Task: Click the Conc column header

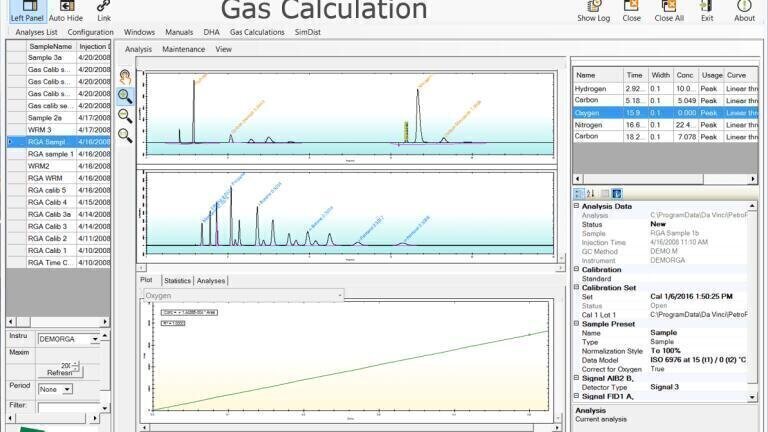Action: pyautogui.click(x=685, y=75)
